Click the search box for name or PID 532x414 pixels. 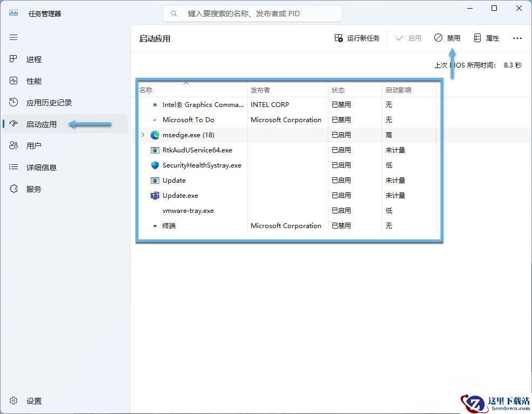coord(252,14)
